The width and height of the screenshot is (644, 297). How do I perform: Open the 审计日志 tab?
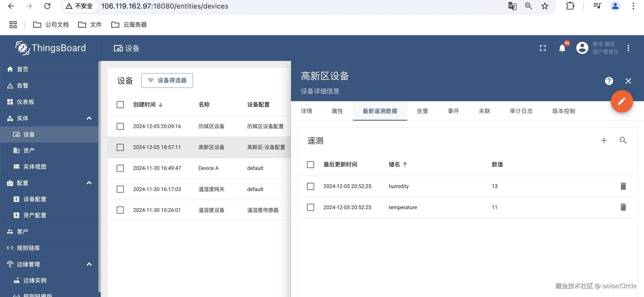pos(521,111)
